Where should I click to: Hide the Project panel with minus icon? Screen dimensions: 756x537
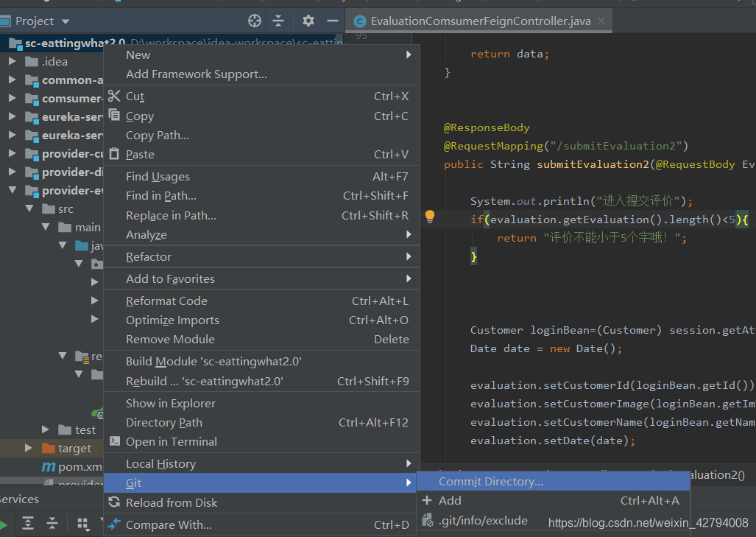[x=332, y=21]
